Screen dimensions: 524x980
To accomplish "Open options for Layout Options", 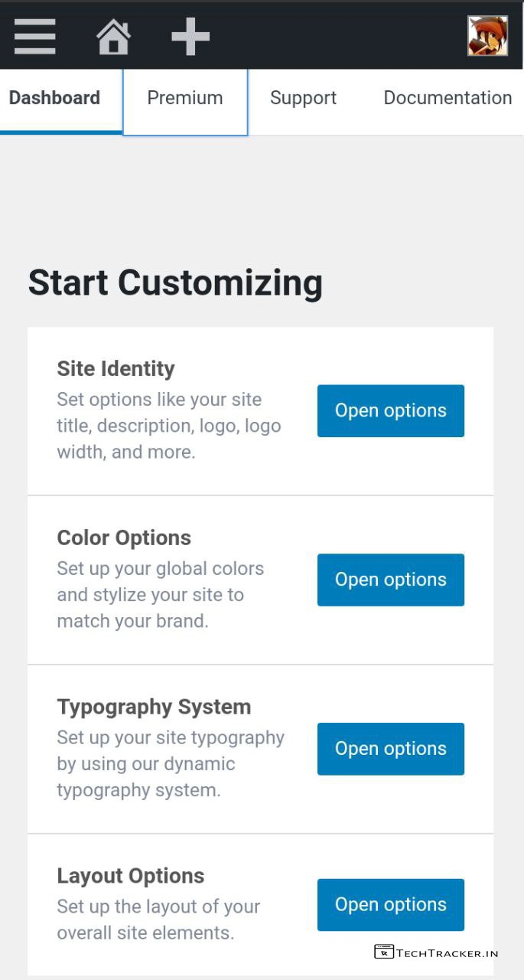I will (390, 905).
